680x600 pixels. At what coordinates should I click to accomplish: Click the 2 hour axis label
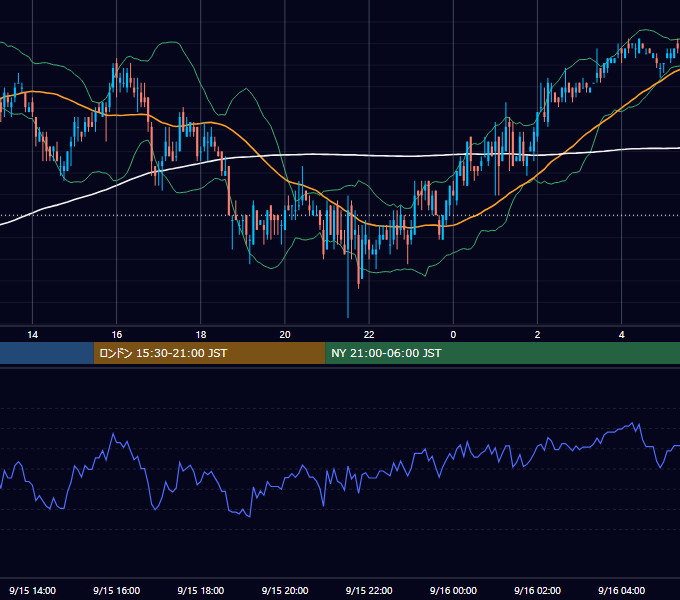[537, 335]
